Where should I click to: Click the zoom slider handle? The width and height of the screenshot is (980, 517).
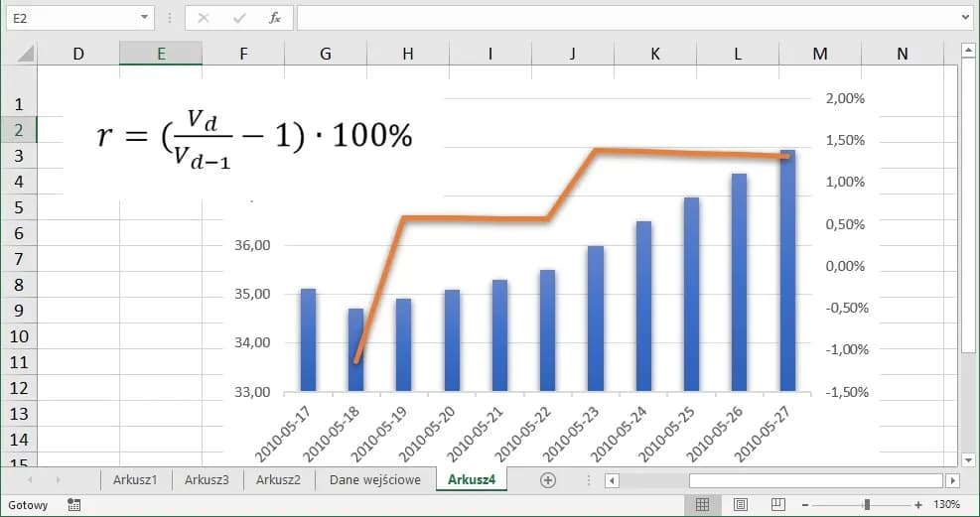click(867, 505)
